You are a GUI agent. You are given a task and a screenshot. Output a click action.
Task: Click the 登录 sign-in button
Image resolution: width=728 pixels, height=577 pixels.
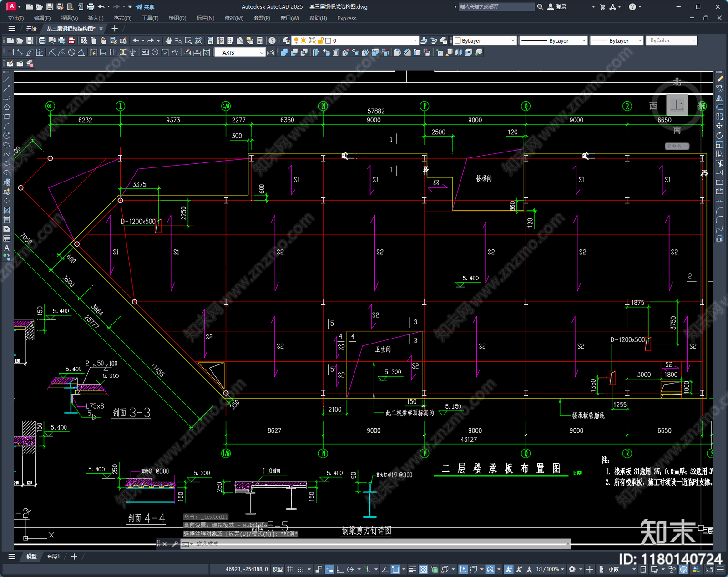click(557, 7)
